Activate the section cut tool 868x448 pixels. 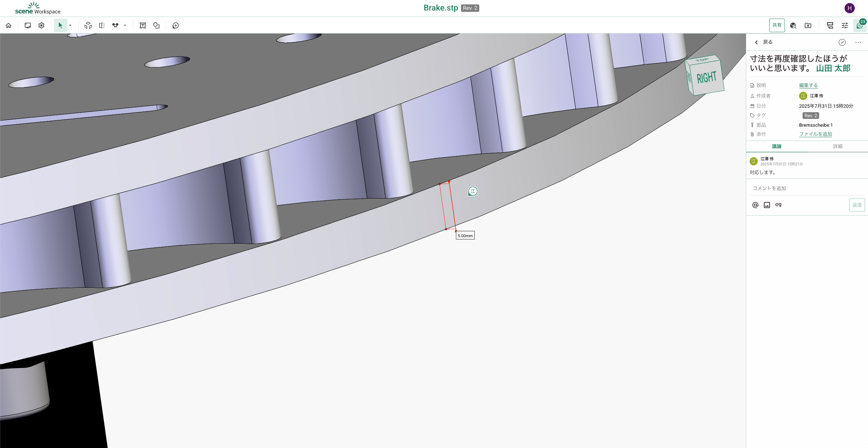coord(102,25)
